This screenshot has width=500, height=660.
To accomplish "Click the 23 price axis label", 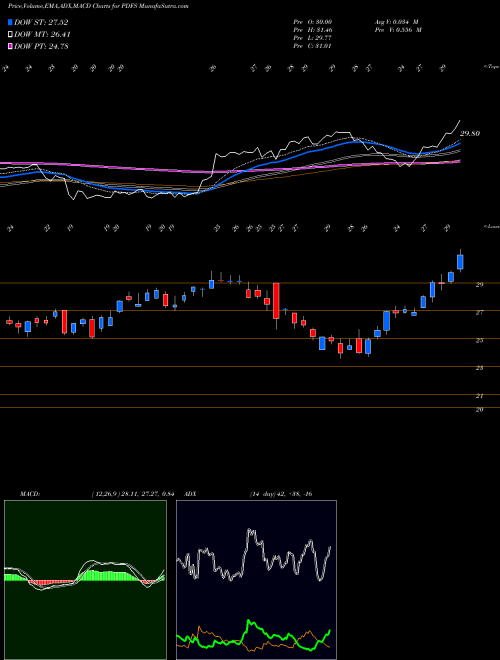I will (x=479, y=368).
